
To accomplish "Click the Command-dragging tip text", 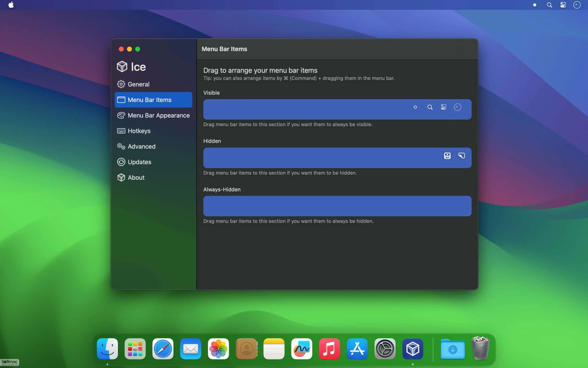I will 299,78.
